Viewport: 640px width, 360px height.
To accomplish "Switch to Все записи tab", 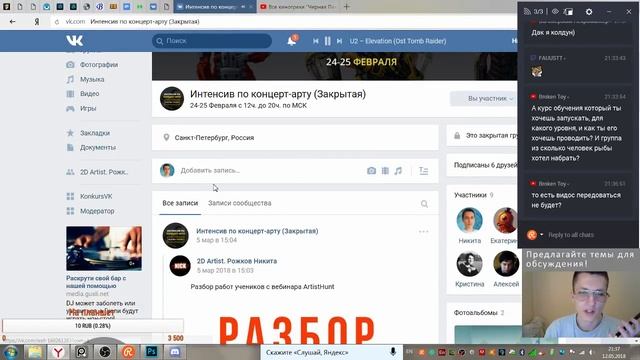I will point(180,203).
